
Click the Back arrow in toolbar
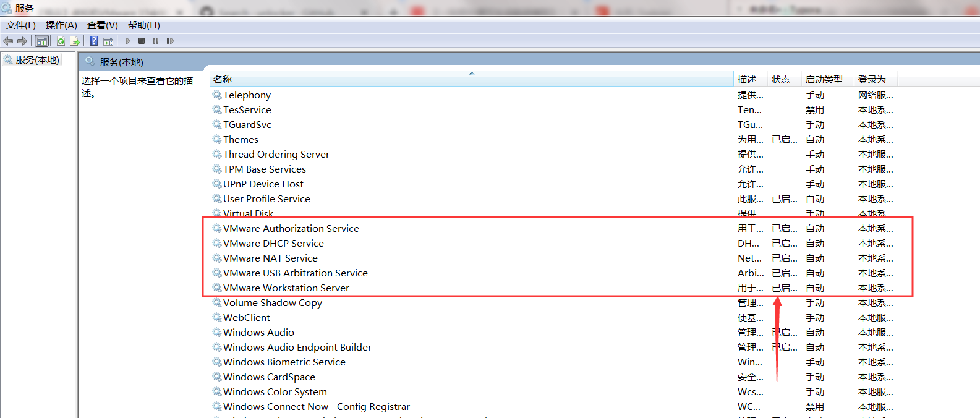coord(8,41)
